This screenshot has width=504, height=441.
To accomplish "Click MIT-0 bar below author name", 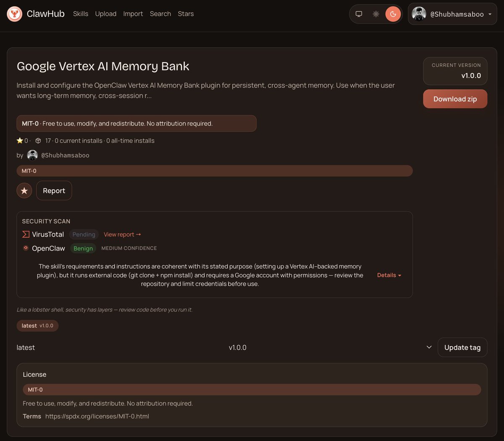I will click(x=215, y=171).
